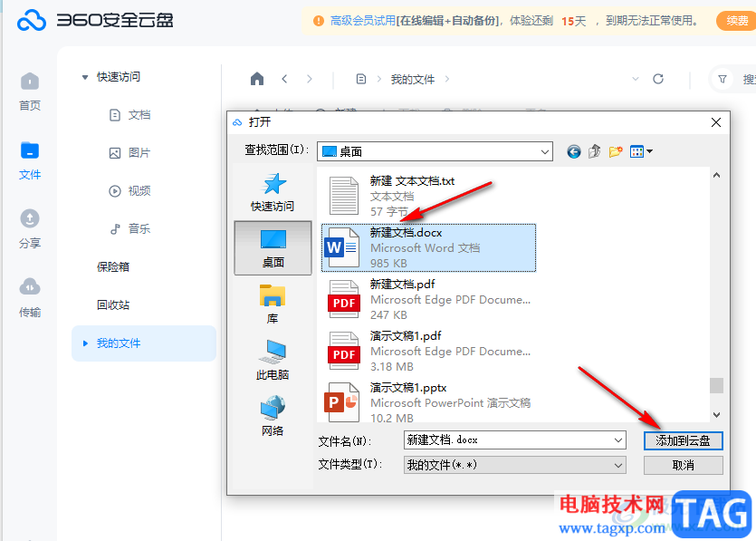Viewport: 756px width, 541px height.
Task: Open the view menu icon in dialog
Action: coord(641,151)
